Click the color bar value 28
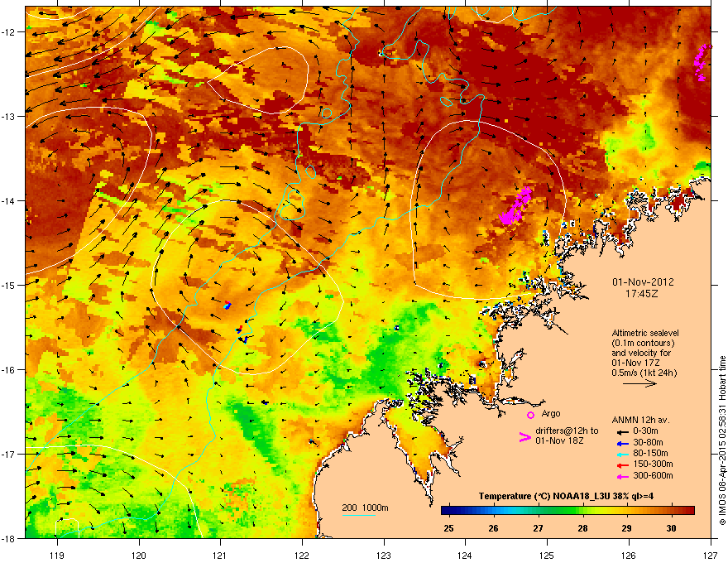This screenshot has height=563, width=728. pyautogui.click(x=582, y=528)
